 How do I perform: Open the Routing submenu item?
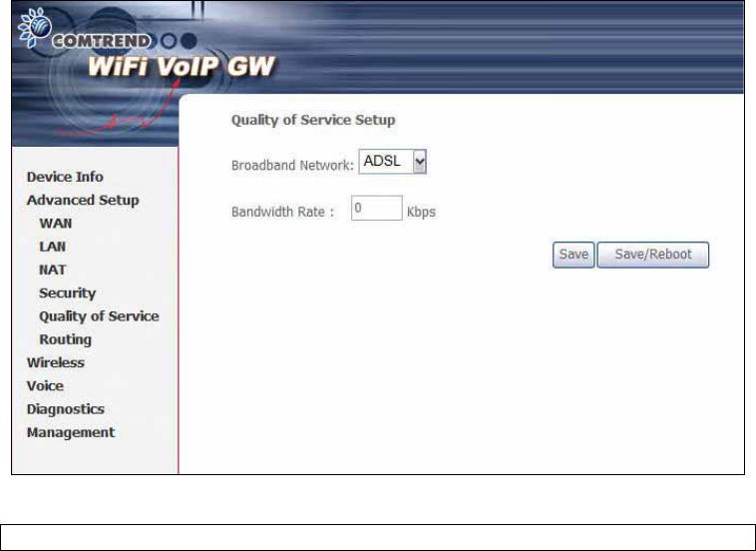click(x=66, y=339)
